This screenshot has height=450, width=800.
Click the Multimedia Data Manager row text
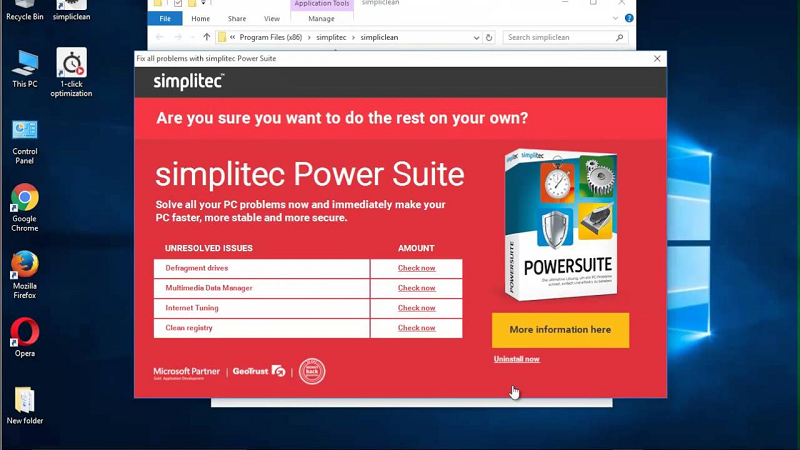[209, 288]
